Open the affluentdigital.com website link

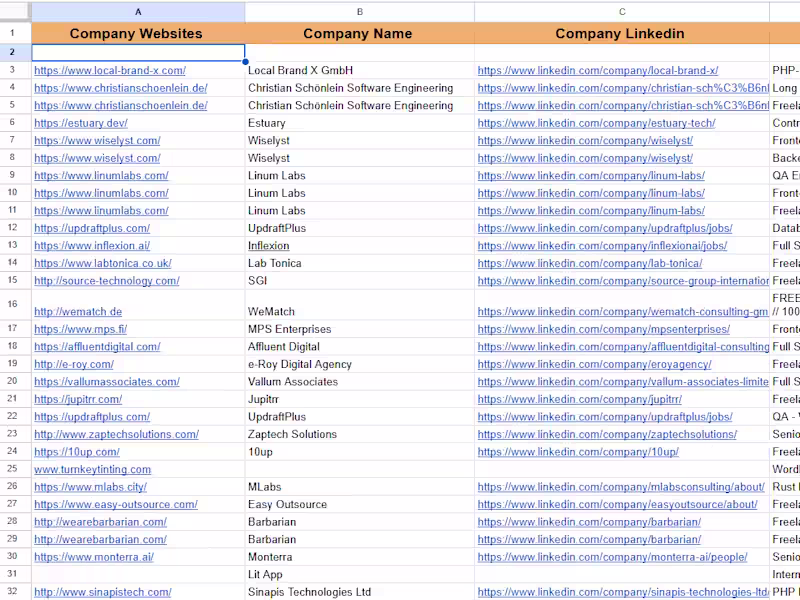(97, 346)
